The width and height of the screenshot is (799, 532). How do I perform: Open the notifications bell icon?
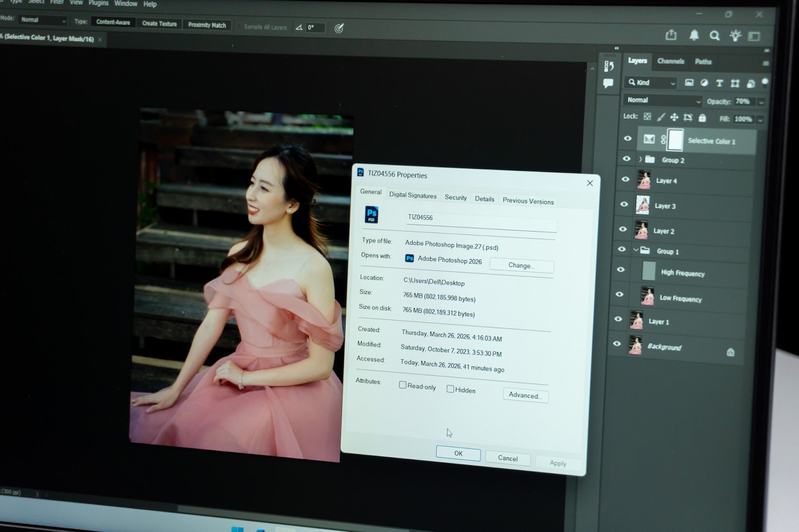[694, 35]
